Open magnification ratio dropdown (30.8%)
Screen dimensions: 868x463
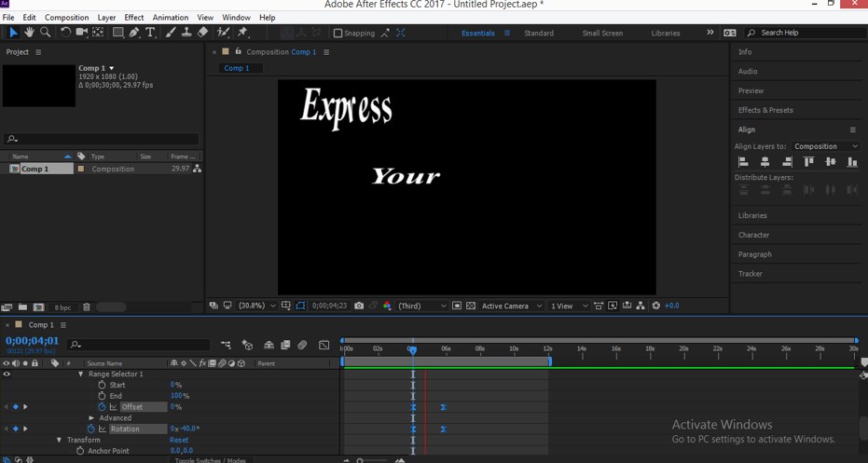coord(256,306)
